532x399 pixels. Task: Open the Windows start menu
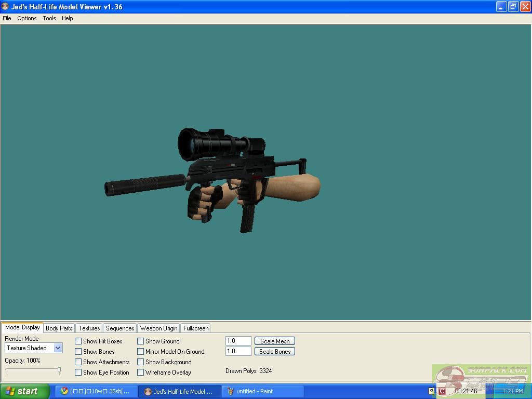[24, 391]
